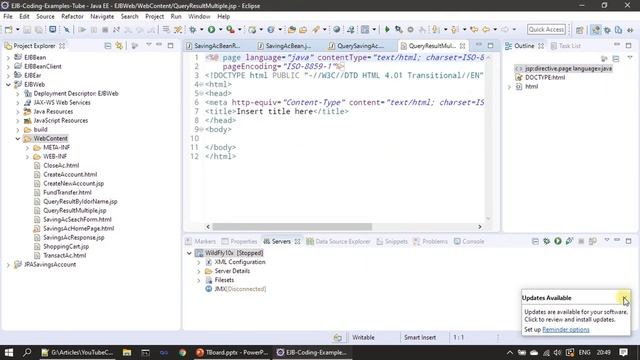Click the TBoard.pptx PowerPoint taskbar button
640x360 pixels.
point(232,352)
